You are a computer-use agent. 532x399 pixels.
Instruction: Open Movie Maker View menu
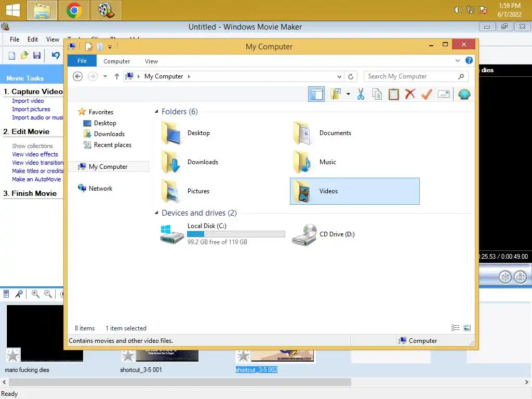coord(52,39)
